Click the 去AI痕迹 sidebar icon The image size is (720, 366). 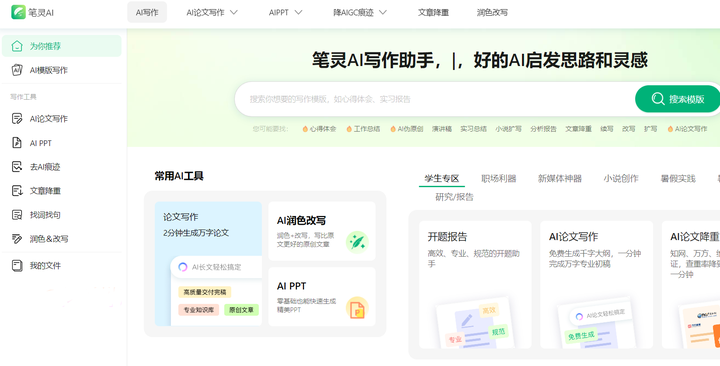pyautogui.click(x=17, y=167)
